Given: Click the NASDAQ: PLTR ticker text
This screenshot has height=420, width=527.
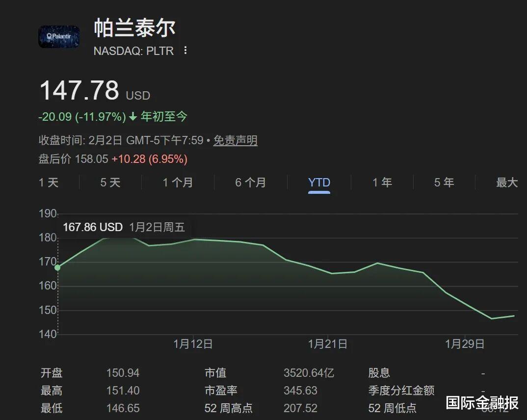Looking at the screenshot, I should (134, 51).
